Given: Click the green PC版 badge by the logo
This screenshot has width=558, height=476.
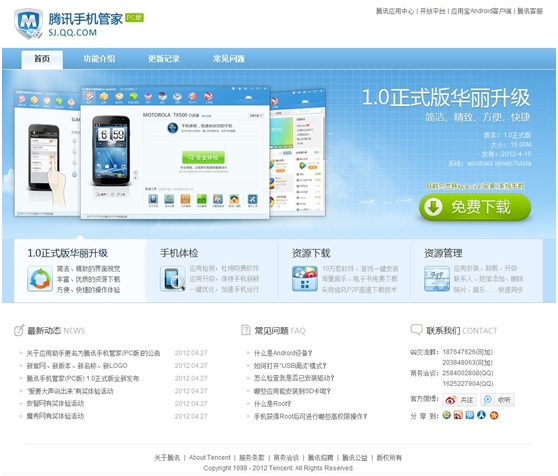Looking at the screenshot, I should [135, 17].
